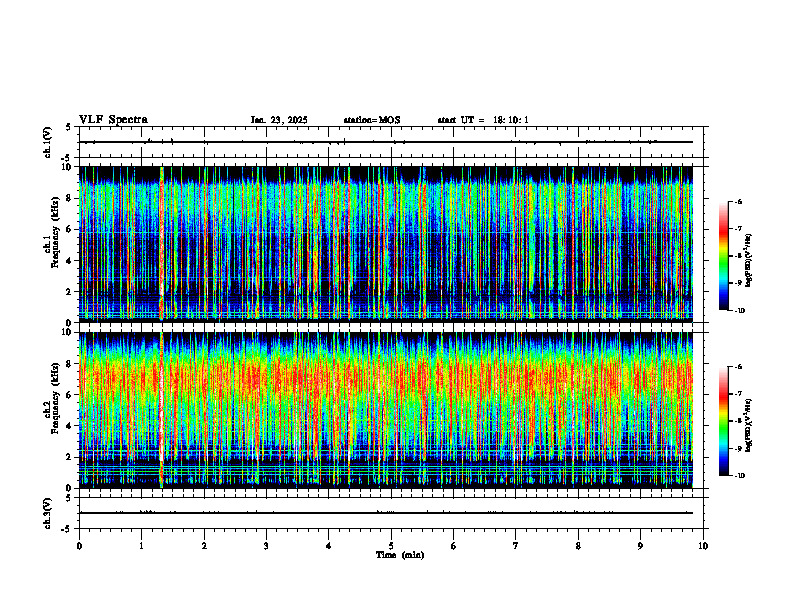Click the ch.3 waveform trace strip
Viewport: 792px width, 612px height.
click(386, 513)
